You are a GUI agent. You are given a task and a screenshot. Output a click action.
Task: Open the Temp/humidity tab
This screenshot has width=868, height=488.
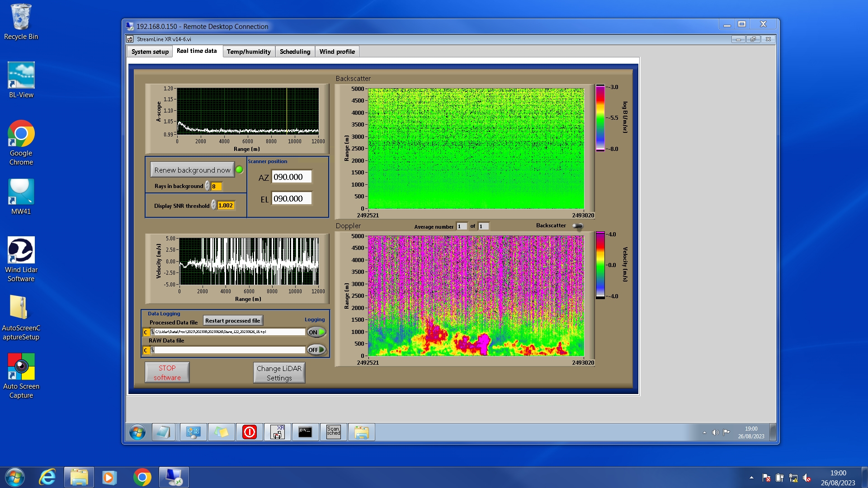(x=248, y=52)
